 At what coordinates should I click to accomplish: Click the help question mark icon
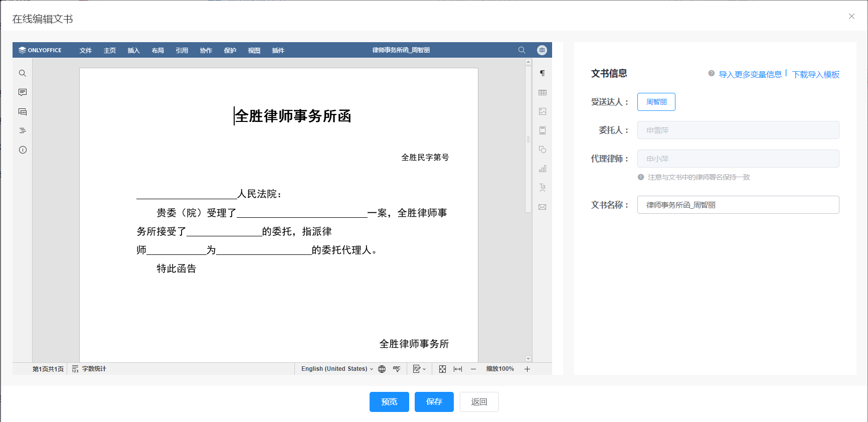coord(711,73)
